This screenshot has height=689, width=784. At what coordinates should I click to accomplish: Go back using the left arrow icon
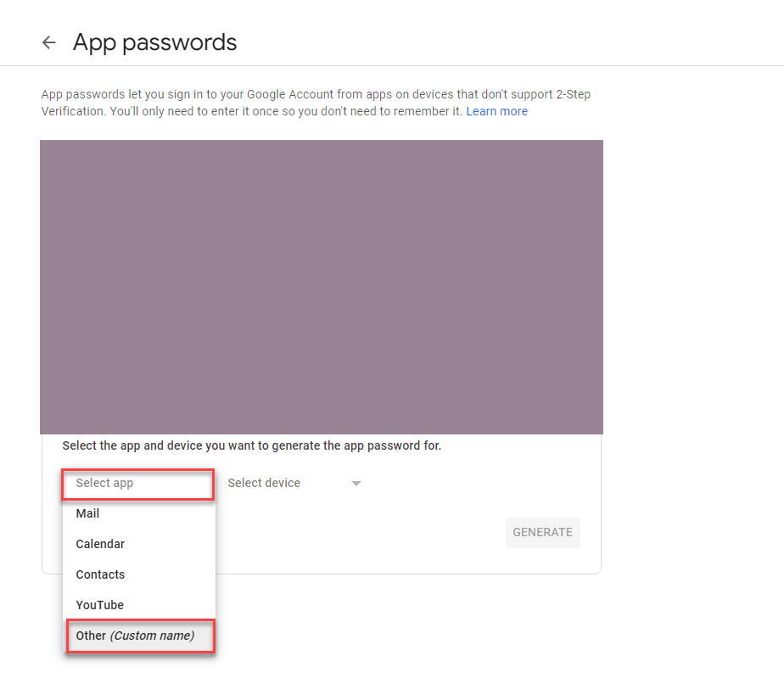pyautogui.click(x=48, y=42)
